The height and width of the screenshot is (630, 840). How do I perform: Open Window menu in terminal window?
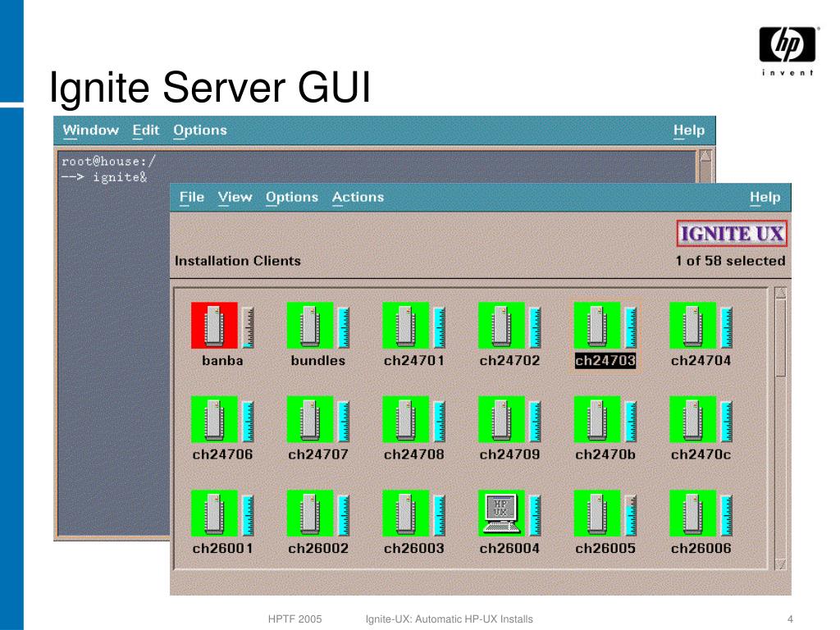coord(90,130)
